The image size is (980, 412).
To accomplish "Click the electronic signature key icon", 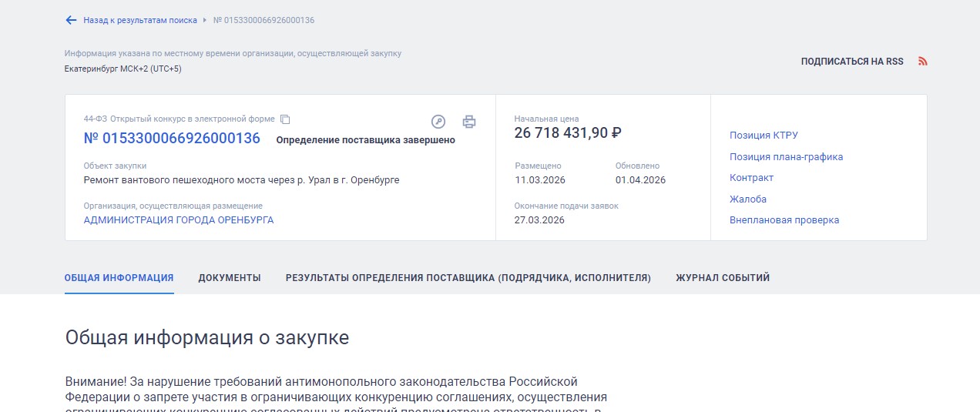I will tap(438, 122).
